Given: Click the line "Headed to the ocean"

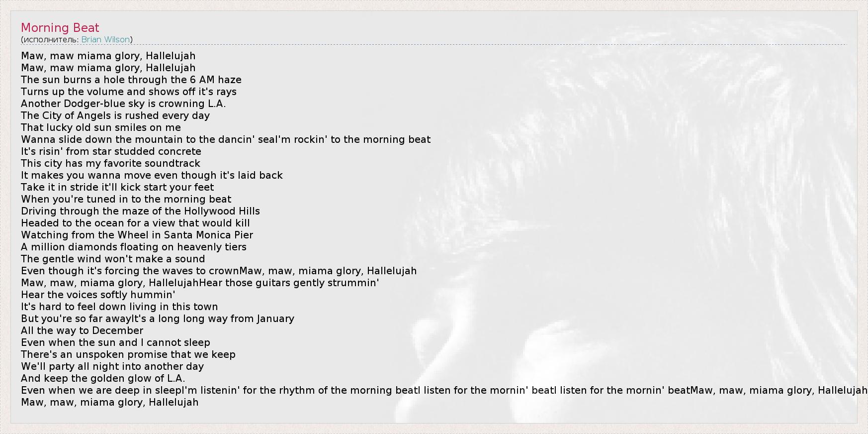Looking at the screenshot, I should tap(135, 223).
